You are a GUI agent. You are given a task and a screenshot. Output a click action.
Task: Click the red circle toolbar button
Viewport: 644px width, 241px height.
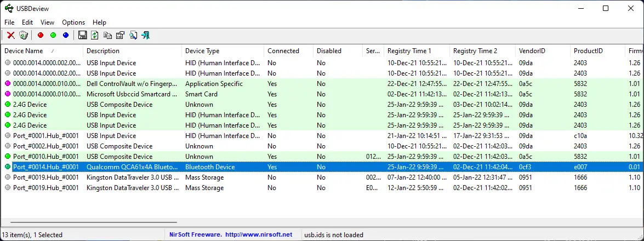pyautogui.click(x=41, y=36)
